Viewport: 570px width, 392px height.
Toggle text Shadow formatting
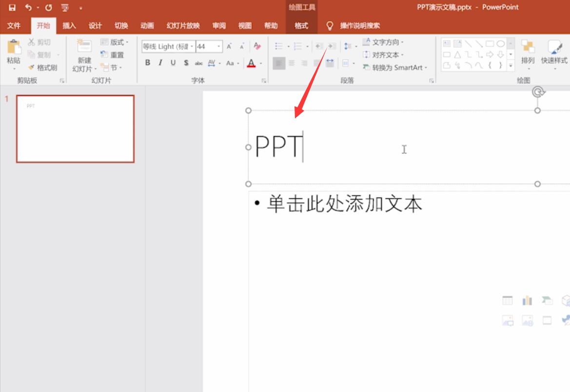(186, 63)
